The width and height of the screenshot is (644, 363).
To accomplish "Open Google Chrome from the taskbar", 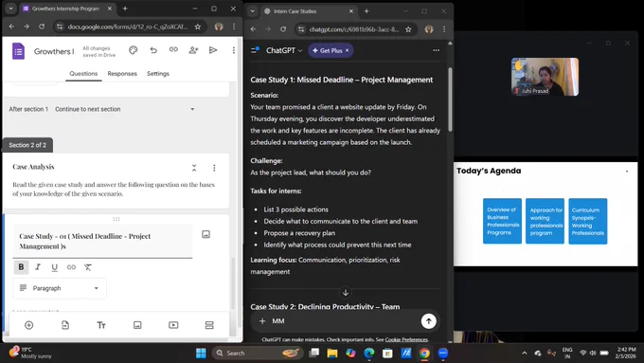I will tap(424, 353).
